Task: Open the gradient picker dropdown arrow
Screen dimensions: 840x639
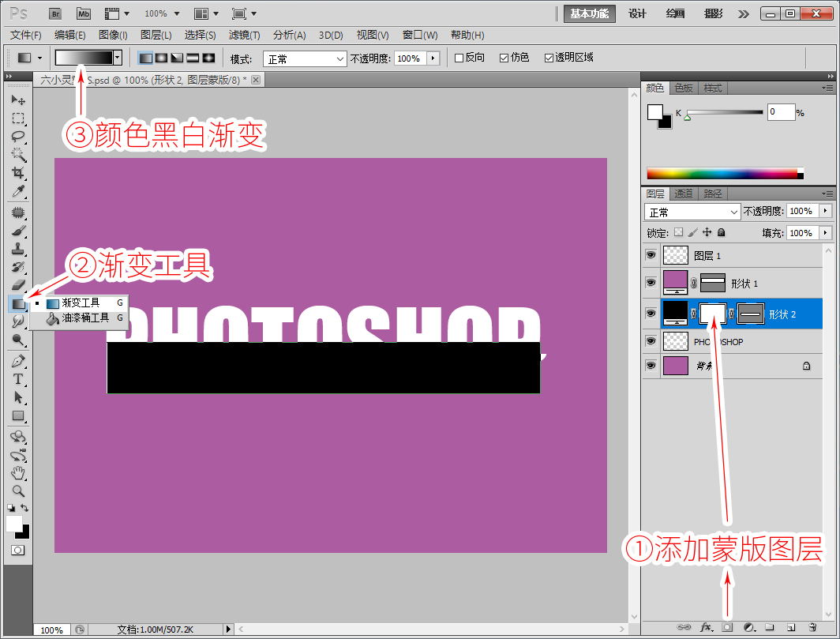Action: [x=118, y=58]
